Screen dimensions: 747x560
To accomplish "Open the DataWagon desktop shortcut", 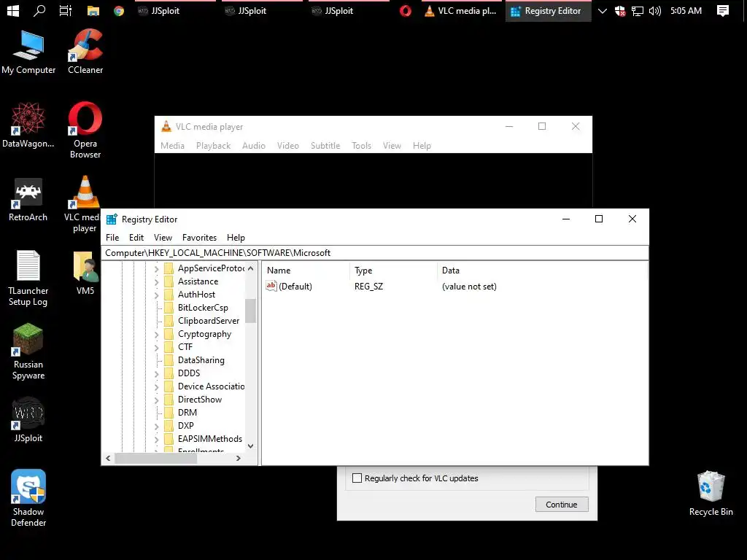I will pyautogui.click(x=28, y=125).
